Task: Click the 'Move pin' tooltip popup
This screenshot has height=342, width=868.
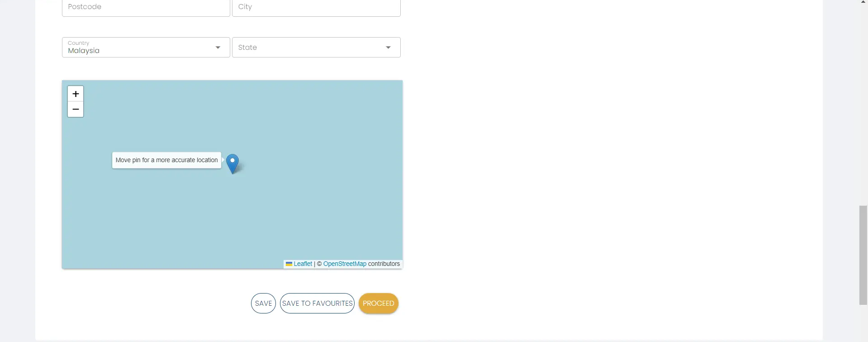Action: pos(166,160)
